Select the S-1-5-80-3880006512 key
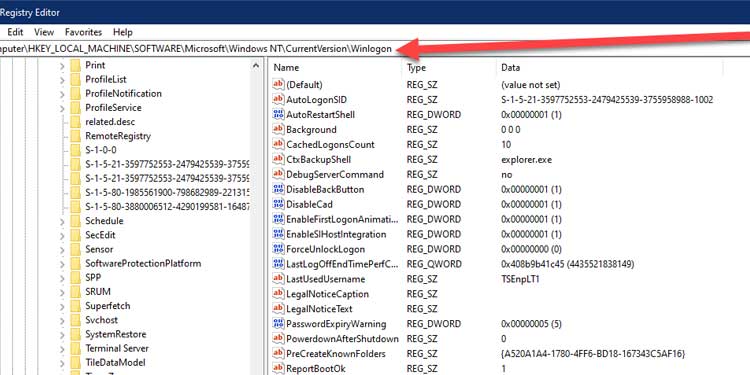 click(x=167, y=207)
